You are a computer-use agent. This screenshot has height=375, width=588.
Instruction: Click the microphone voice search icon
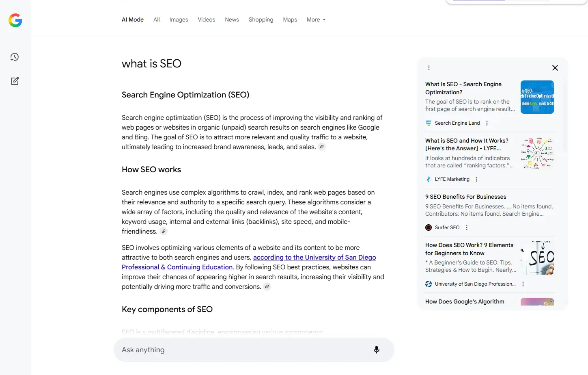pos(377,350)
